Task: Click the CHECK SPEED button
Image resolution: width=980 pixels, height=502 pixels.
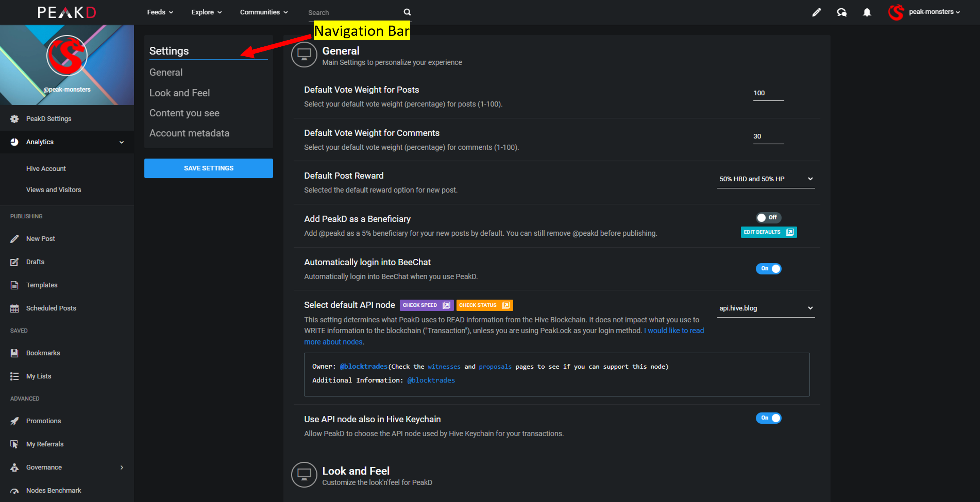Action: [426, 305]
